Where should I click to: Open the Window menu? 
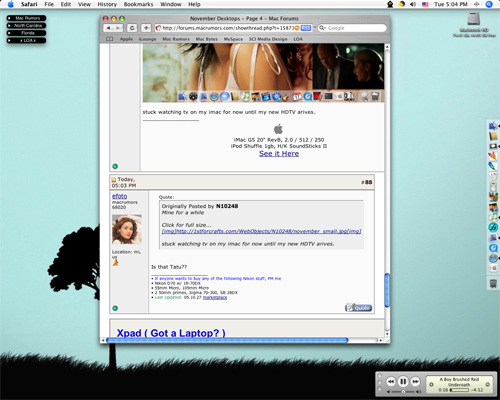point(170,4)
